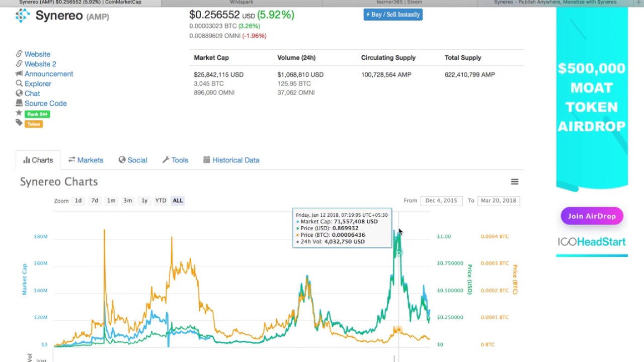Edit the To date field
The height and width of the screenshot is (362, 644).
pos(499,201)
